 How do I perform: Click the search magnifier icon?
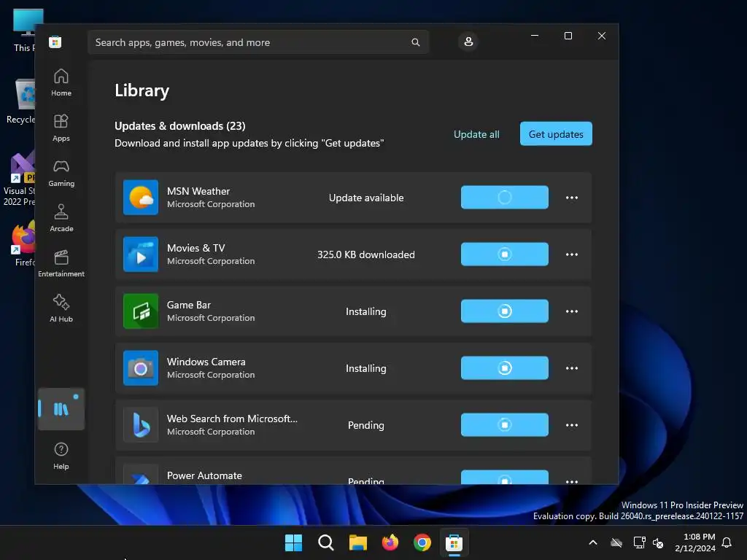coord(415,42)
